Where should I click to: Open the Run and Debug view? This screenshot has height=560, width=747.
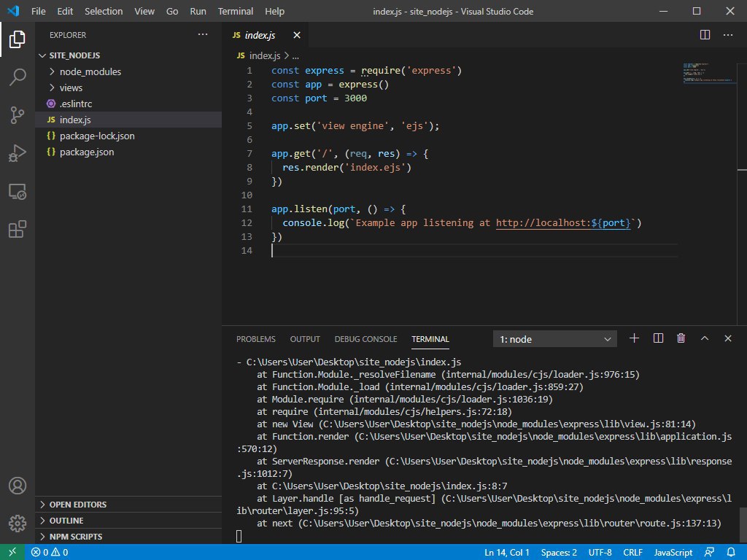pos(18,154)
